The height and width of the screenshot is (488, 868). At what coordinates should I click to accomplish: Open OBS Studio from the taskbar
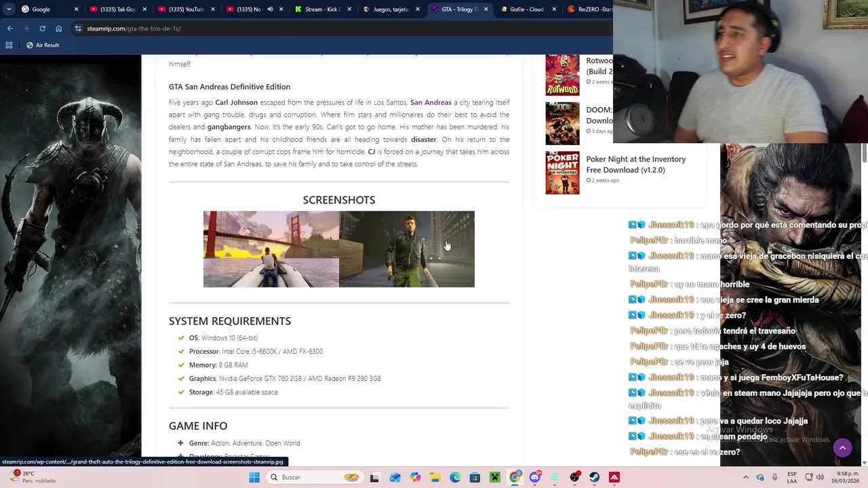pos(575,477)
